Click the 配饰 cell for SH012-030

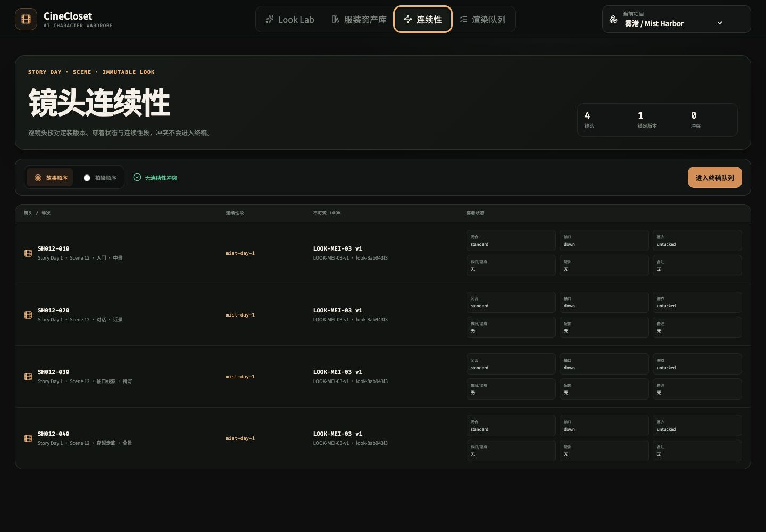604,389
